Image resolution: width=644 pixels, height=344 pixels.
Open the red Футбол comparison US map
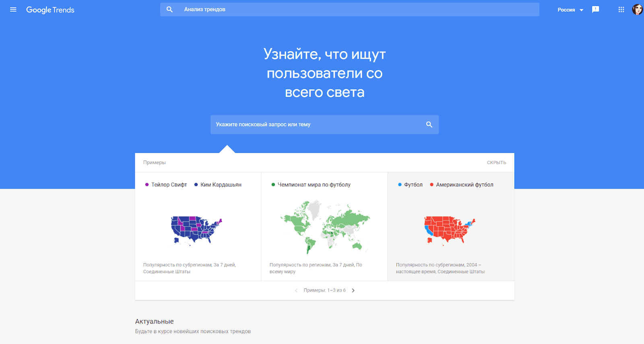[450, 230]
